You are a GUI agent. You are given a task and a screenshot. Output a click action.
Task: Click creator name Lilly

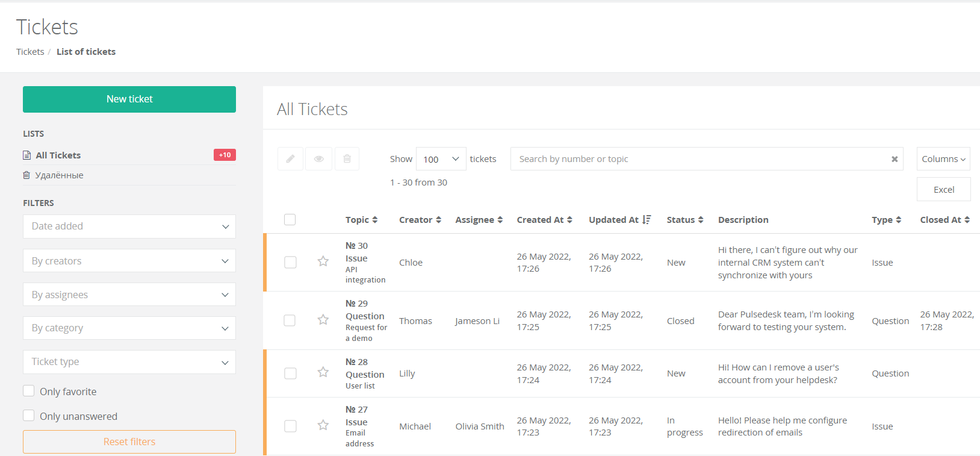click(407, 373)
